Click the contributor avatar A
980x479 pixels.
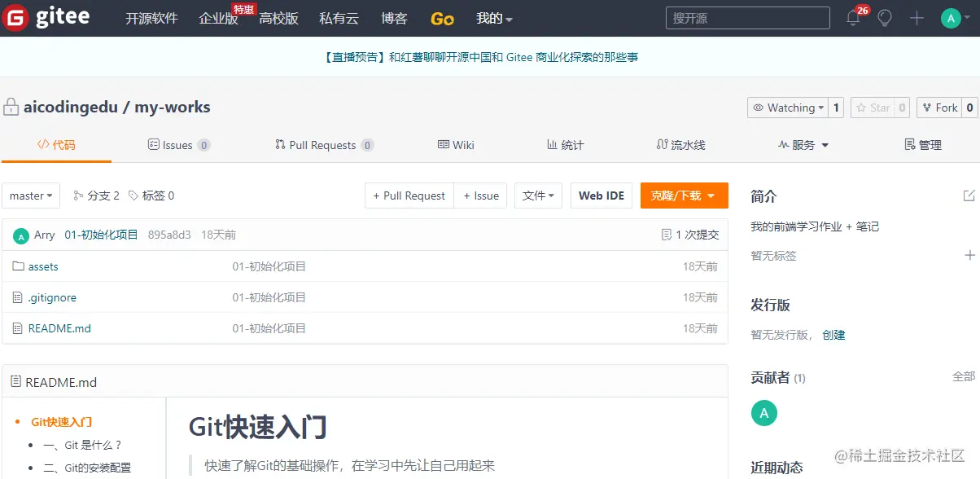tap(763, 413)
